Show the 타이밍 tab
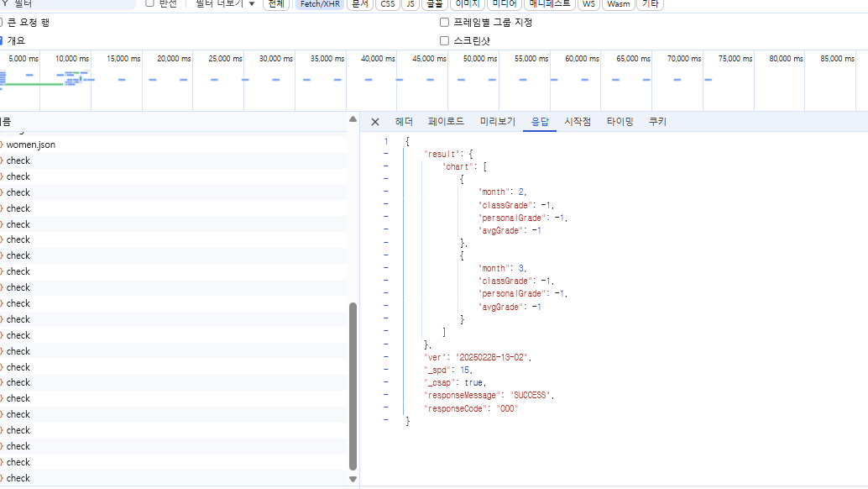The height and width of the screenshot is (489, 868). [x=620, y=122]
